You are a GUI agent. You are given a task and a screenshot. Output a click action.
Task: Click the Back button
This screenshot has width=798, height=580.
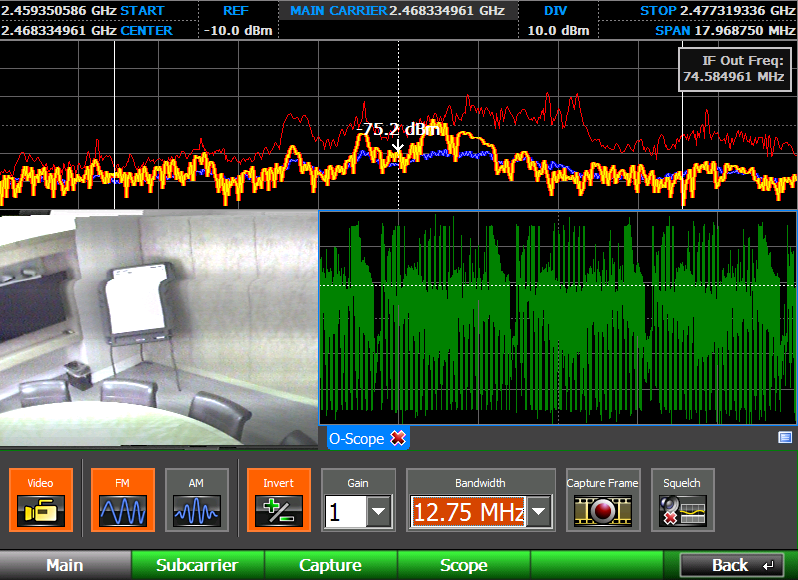pos(732,565)
